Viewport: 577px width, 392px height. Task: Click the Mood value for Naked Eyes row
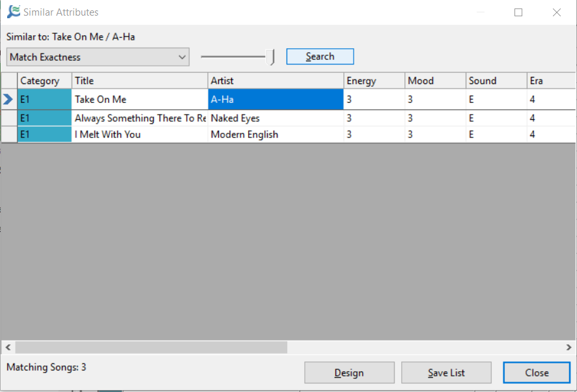tap(435, 118)
